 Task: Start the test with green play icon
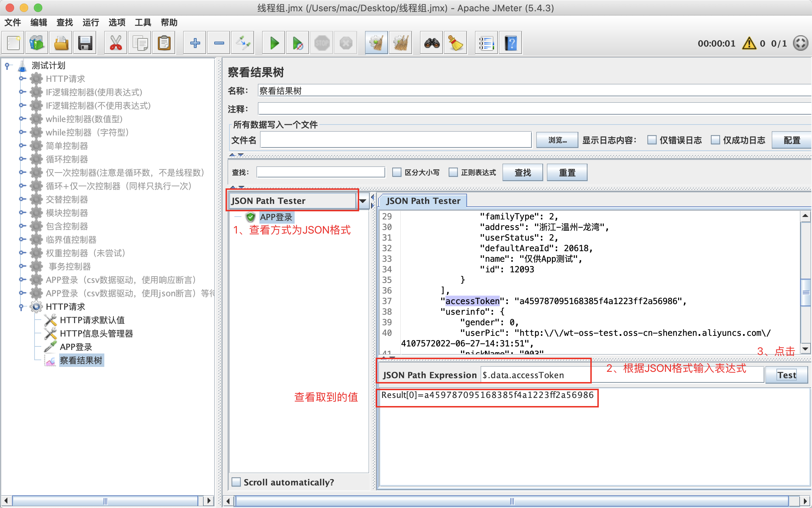coord(274,43)
